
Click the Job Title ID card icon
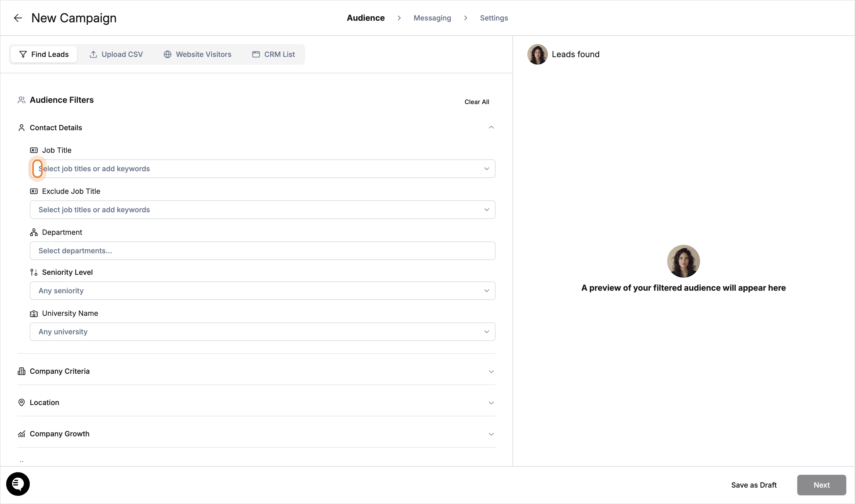coord(34,150)
